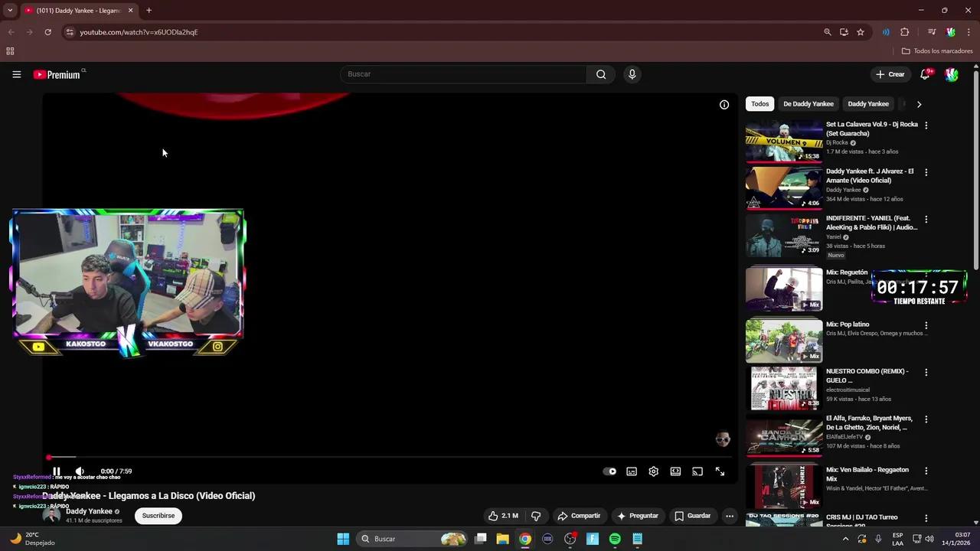Click the Preguntar button
This screenshot has height=551, width=980.
pos(638,516)
